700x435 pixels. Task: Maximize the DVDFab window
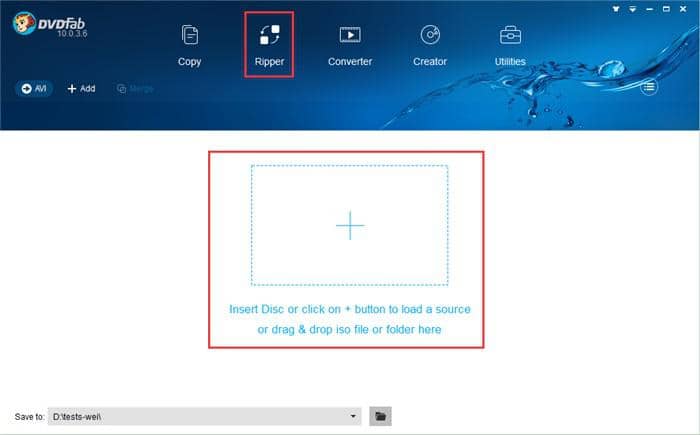coord(666,8)
